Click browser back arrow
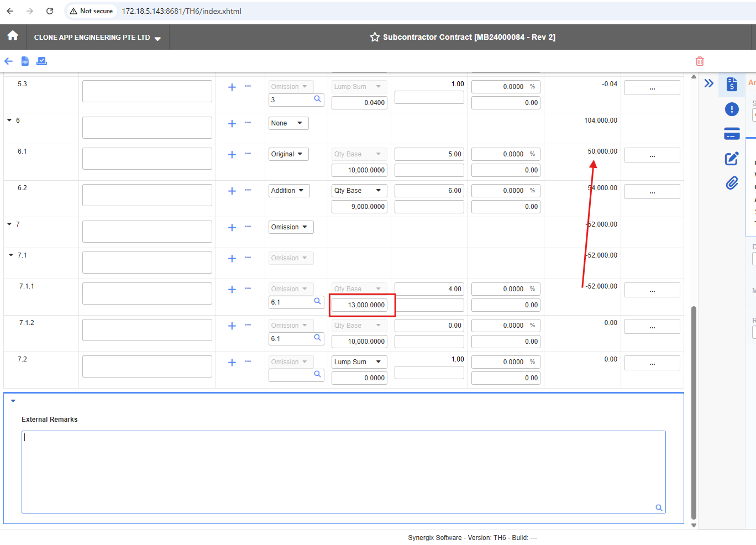 click(x=10, y=11)
